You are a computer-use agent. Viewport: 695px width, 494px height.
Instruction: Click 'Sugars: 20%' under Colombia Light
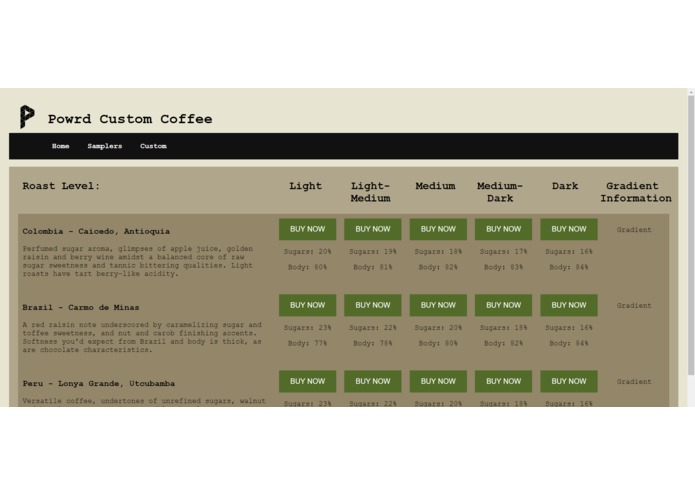tap(307, 252)
